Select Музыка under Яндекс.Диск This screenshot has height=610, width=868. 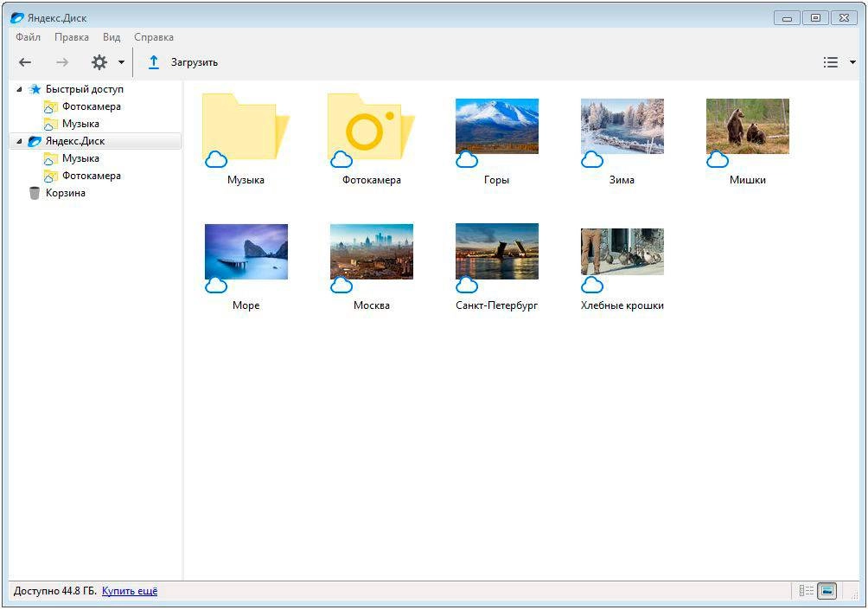pos(80,158)
